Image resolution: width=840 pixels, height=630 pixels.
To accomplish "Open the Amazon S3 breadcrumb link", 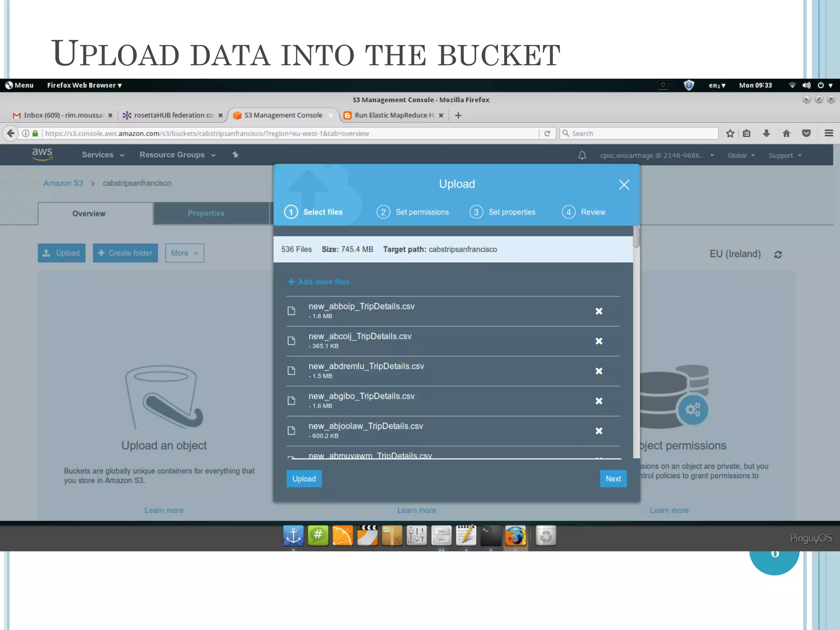I will [x=63, y=183].
